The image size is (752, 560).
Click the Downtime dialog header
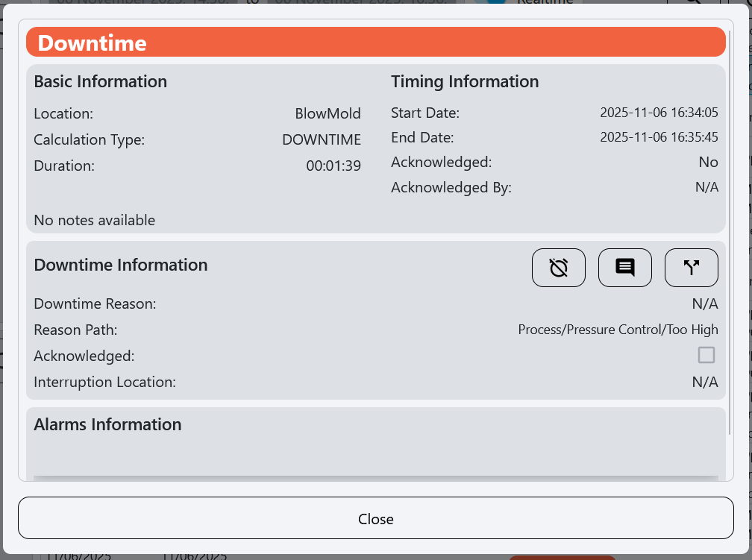pos(93,43)
